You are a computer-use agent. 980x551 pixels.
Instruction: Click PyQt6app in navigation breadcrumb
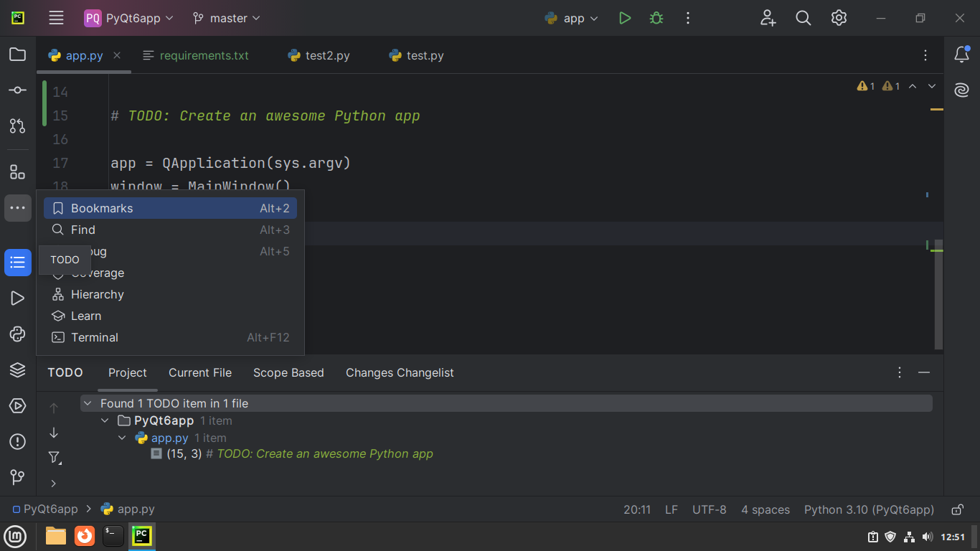[45, 509]
